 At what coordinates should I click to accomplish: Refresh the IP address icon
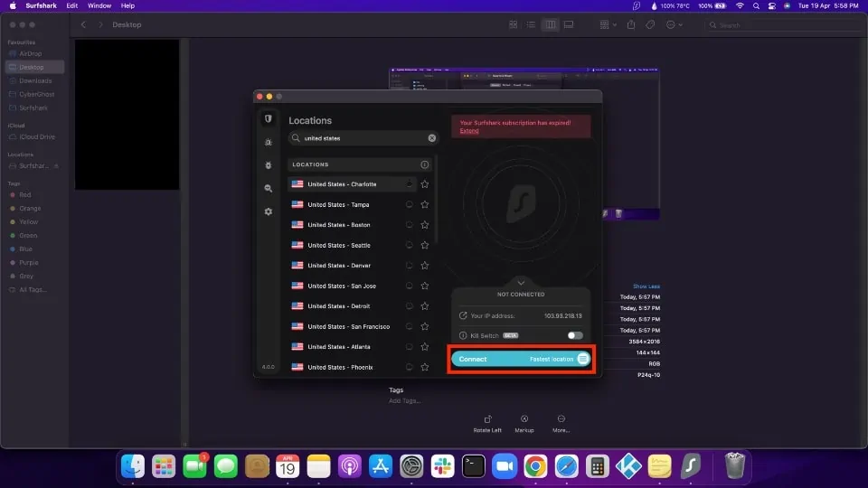[x=463, y=316]
